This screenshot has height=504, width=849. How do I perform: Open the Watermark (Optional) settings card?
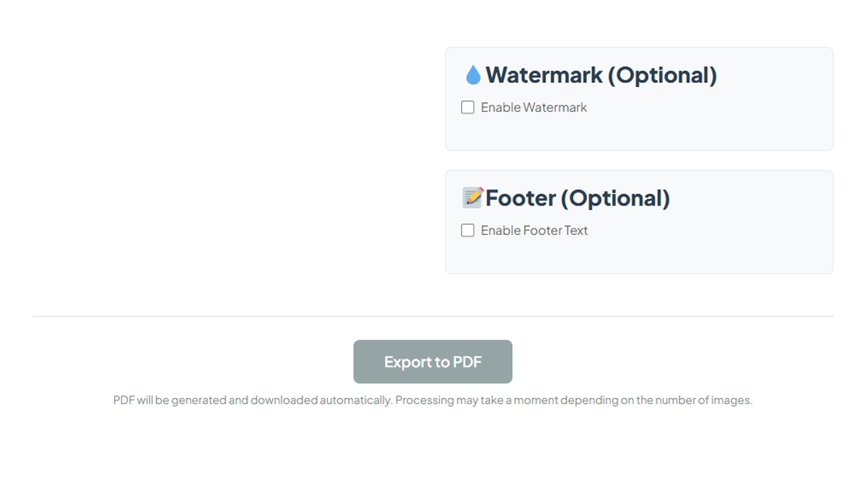639,97
